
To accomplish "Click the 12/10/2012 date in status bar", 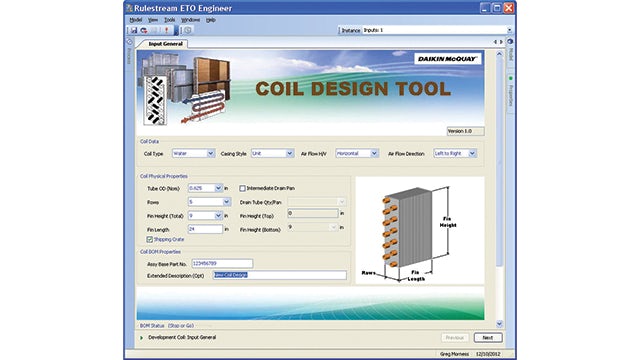I will (488, 354).
